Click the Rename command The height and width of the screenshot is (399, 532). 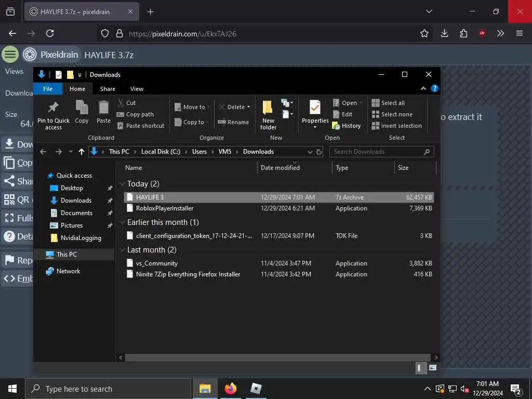click(233, 122)
